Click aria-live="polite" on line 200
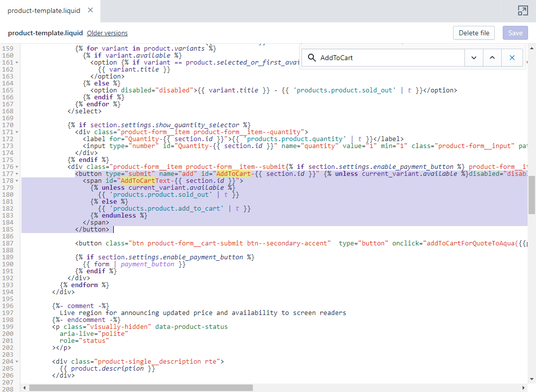536x392 pixels. [x=94, y=333]
